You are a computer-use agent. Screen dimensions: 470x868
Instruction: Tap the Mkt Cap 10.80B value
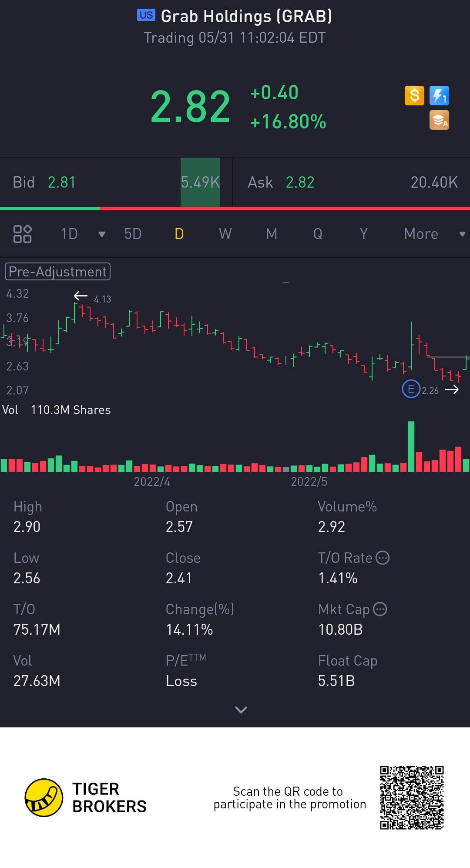340,629
